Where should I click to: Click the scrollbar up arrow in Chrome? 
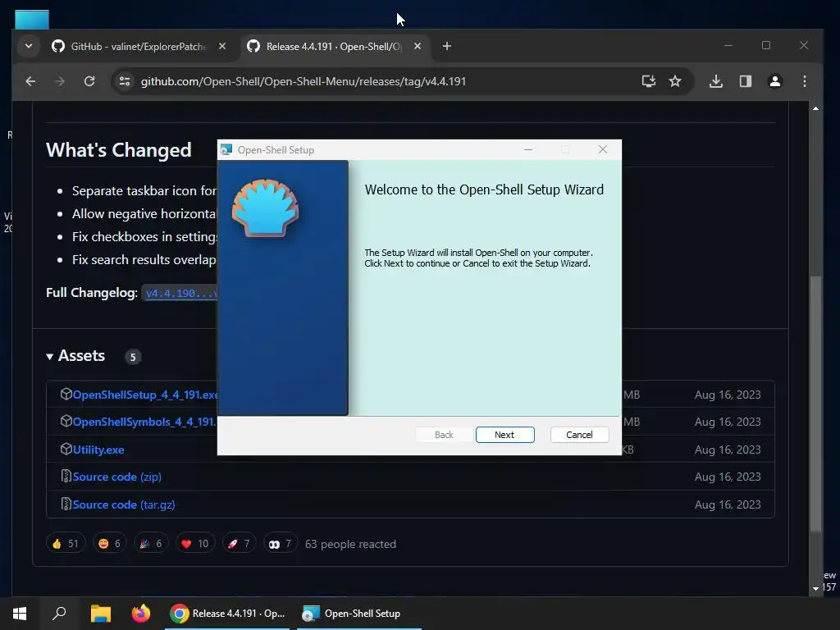pyautogui.click(x=815, y=109)
